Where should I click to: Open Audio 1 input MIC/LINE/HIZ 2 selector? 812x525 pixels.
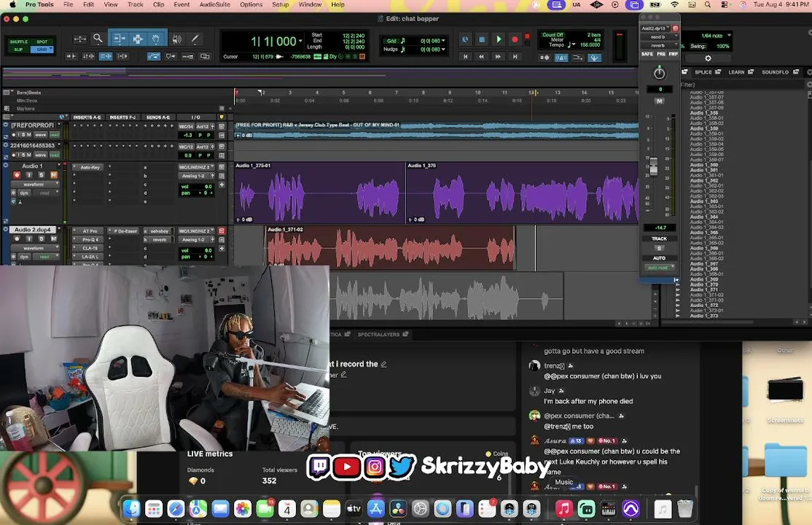point(196,168)
